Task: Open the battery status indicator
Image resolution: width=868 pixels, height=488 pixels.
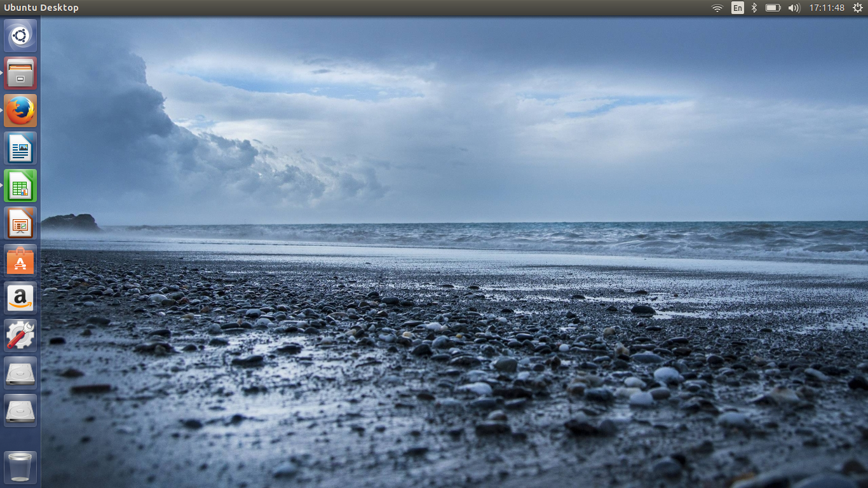Action: pyautogui.click(x=773, y=8)
